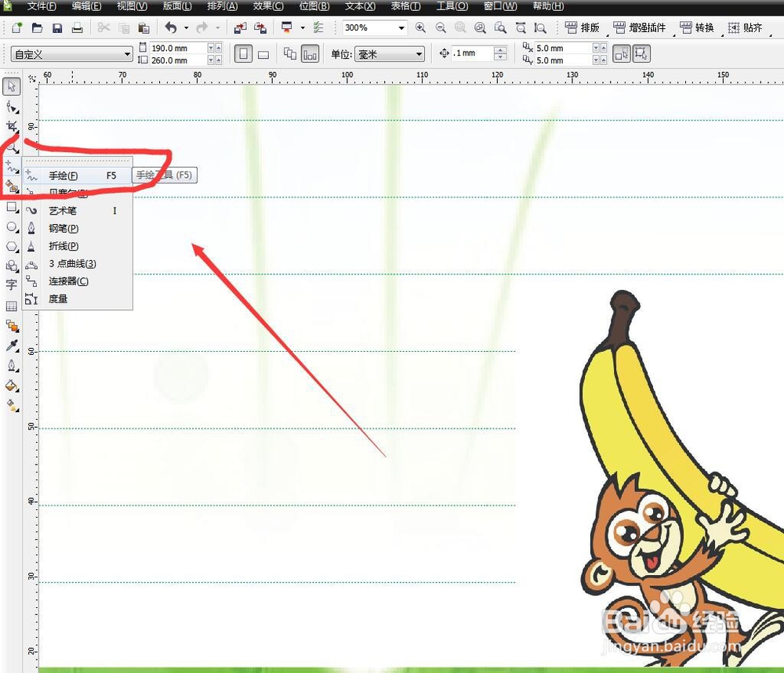Open the zoom level 300% dropdown

point(401,28)
